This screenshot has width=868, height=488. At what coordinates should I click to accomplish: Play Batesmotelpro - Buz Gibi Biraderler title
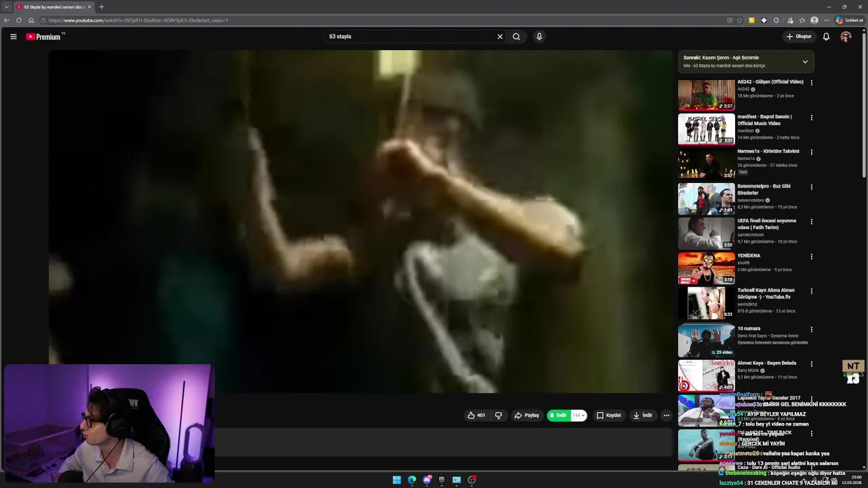click(x=764, y=189)
